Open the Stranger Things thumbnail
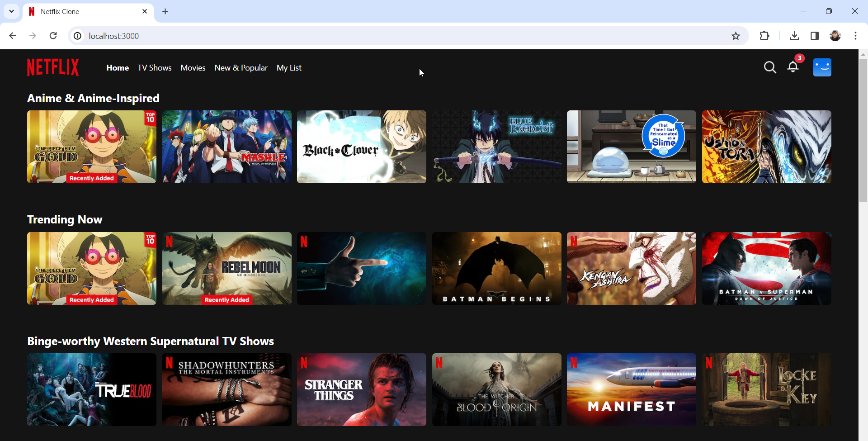Image resolution: width=868 pixels, height=441 pixels. (x=362, y=389)
